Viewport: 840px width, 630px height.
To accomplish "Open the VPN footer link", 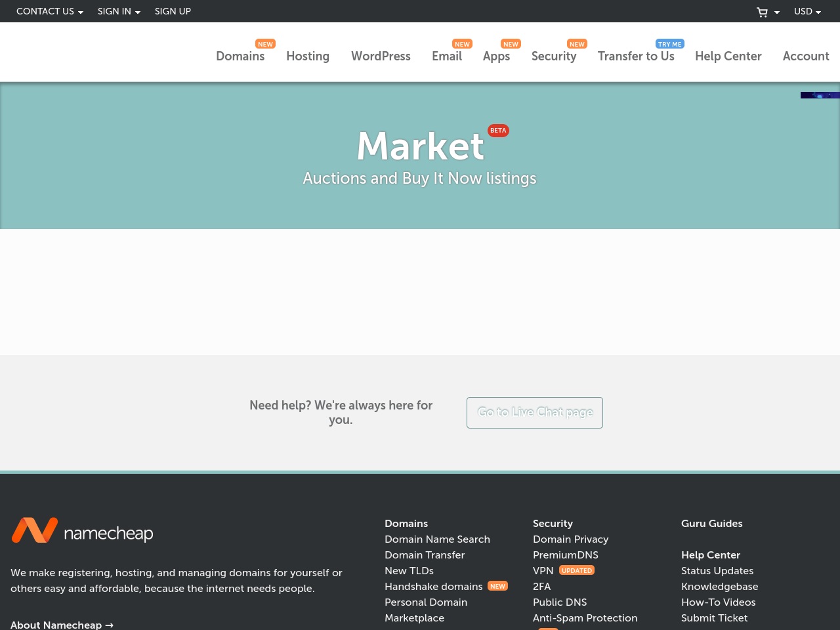I will click(x=543, y=571).
